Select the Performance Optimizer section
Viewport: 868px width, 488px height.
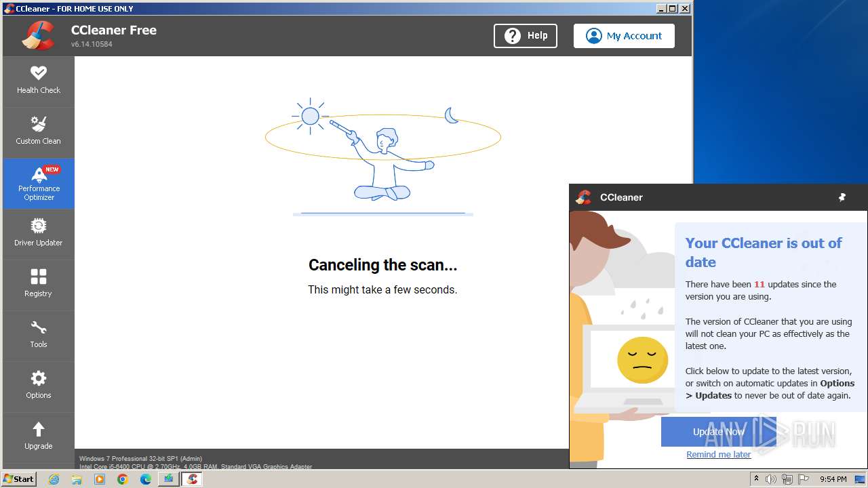[39, 183]
